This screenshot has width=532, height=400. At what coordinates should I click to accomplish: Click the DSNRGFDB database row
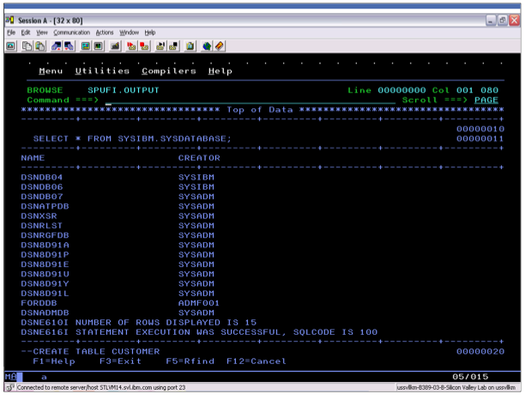pyautogui.click(x=118, y=235)
